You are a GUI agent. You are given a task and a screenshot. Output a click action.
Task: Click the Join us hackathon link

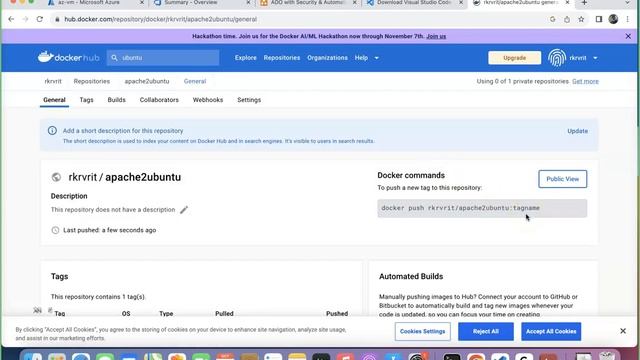pyautogui.click(x=436, y=36)
